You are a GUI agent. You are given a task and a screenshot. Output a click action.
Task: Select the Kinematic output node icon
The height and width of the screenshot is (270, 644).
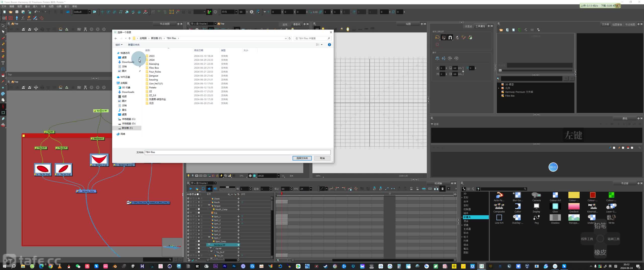click(592, 206)
